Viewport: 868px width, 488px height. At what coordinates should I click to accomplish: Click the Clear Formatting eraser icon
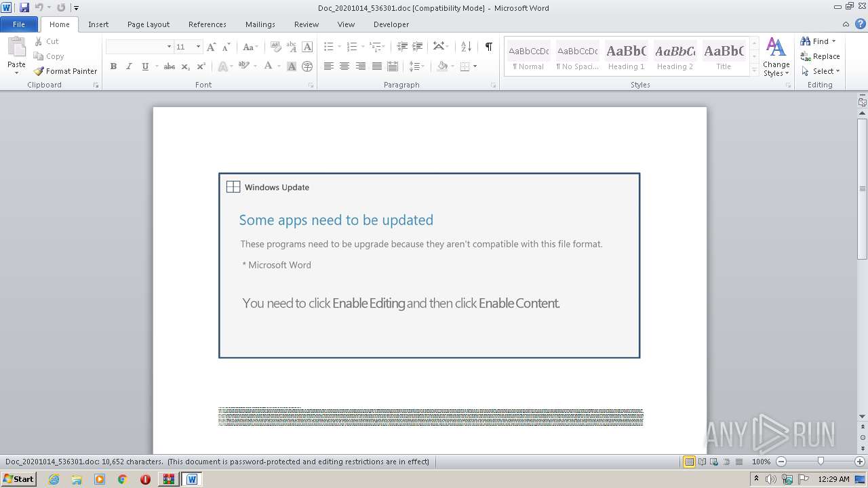[275, 47]
